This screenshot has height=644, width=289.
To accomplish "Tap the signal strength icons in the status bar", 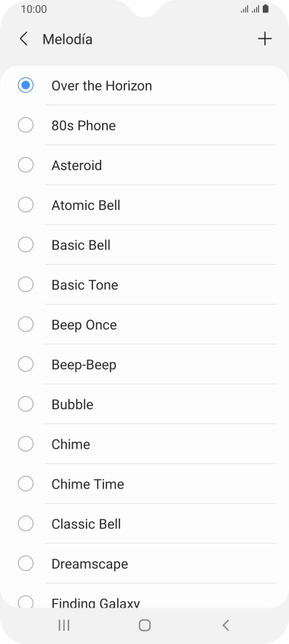I will (250, 9).
